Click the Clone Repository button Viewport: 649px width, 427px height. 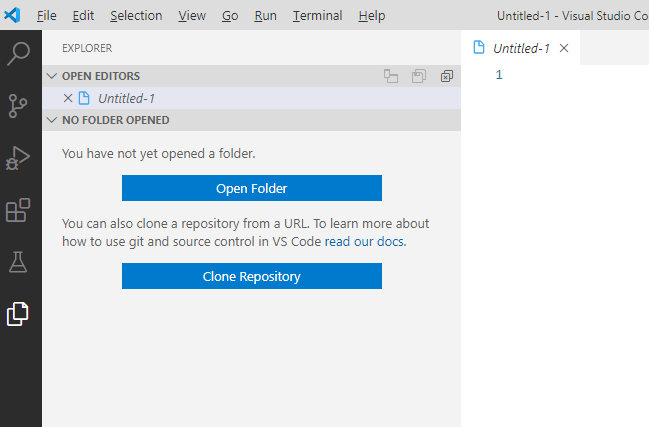(252, 276)
